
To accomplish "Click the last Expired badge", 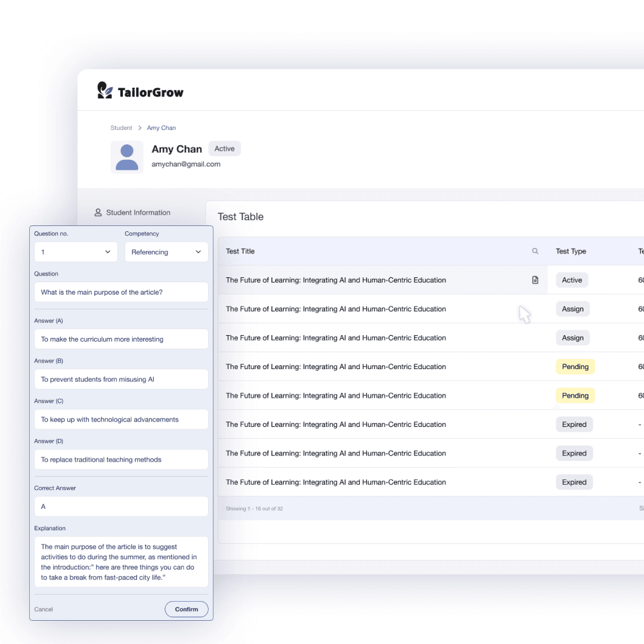I will (574, 482).
